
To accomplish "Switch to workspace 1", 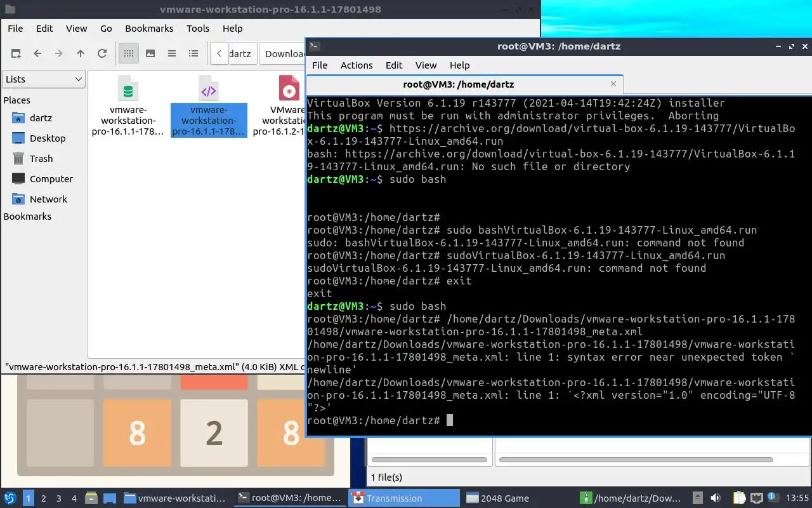I will click(x=29, y=498).
